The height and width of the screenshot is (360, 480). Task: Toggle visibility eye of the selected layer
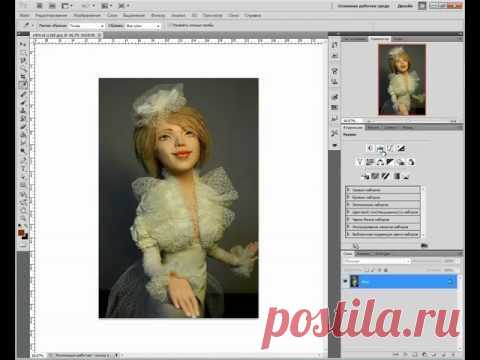(x=345, y=281)
